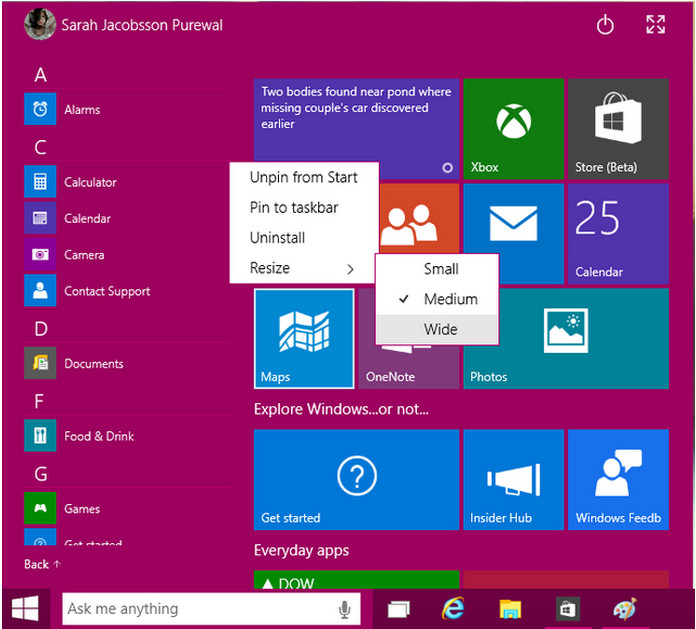
Task: Click user avatar picture
Action: coord(40,24)
